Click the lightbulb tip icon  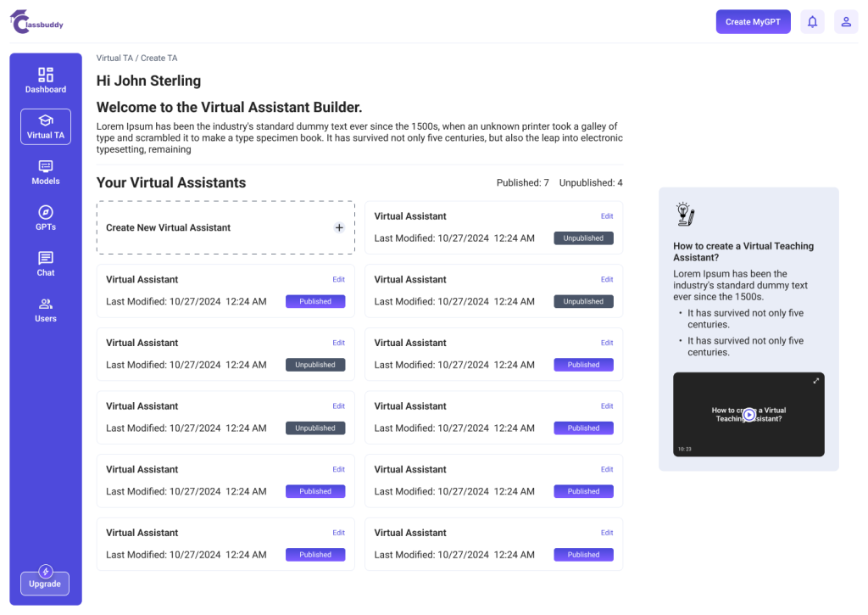[x=685, y=215]
